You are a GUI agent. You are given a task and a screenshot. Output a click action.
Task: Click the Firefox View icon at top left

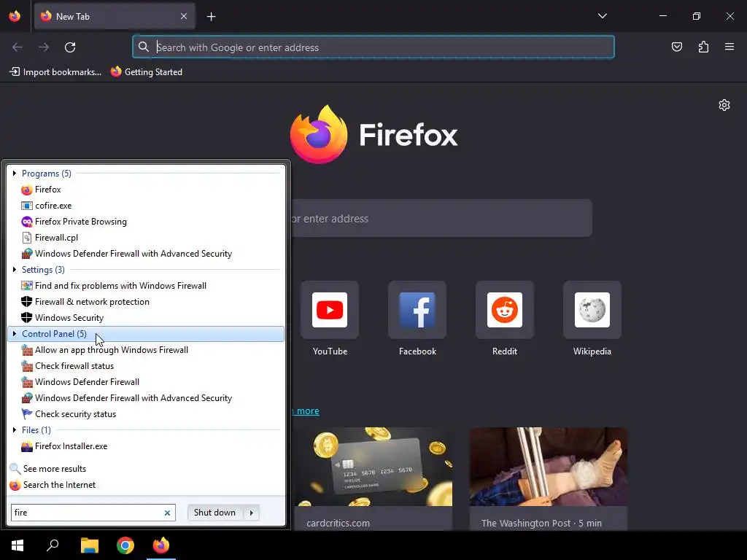tap(15, 16)
